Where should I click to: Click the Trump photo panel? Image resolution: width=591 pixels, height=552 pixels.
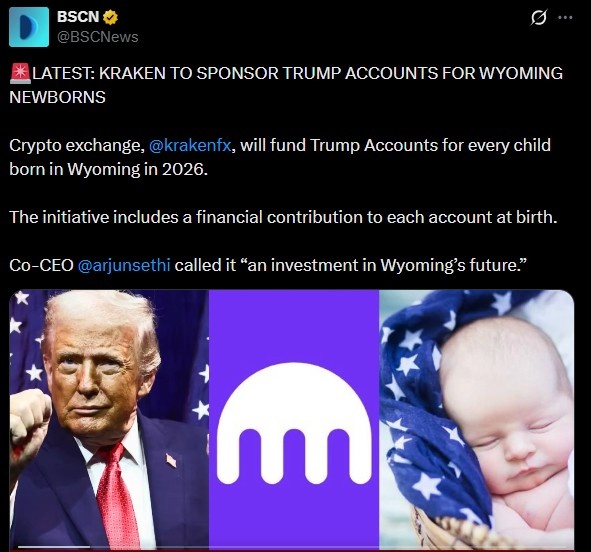109,419
